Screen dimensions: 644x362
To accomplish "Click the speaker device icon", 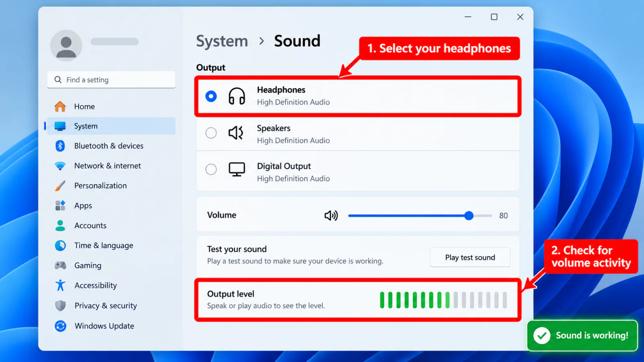I will tap(236, 133).
